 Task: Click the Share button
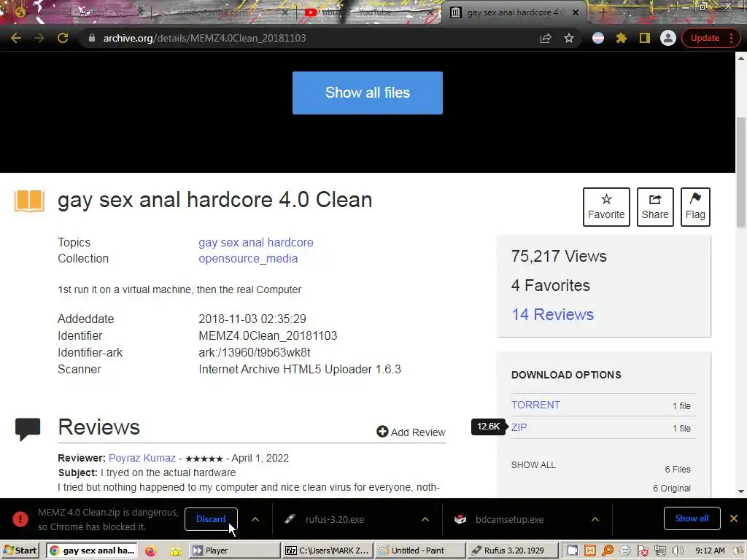tap(655, 206)
